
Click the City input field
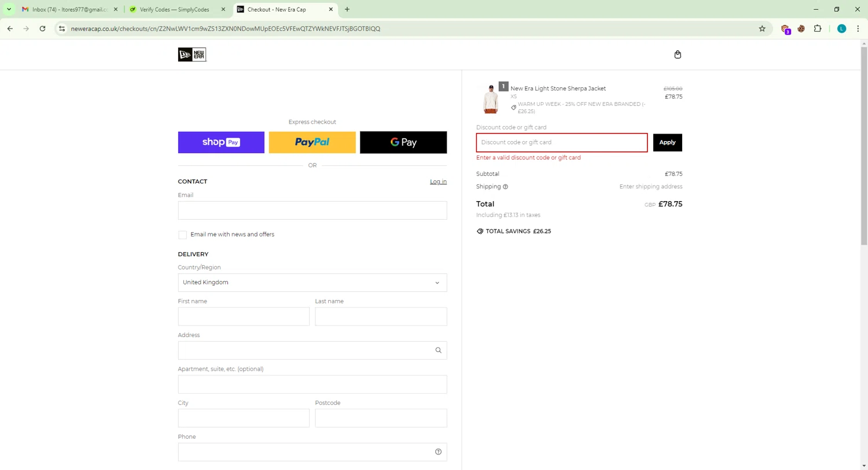tap(244, 418)
